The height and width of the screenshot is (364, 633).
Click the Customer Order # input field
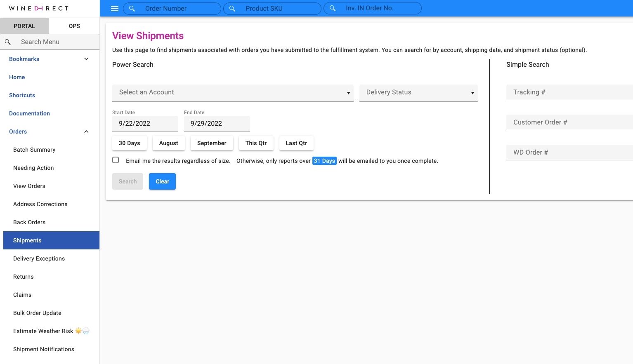[569, 122]
